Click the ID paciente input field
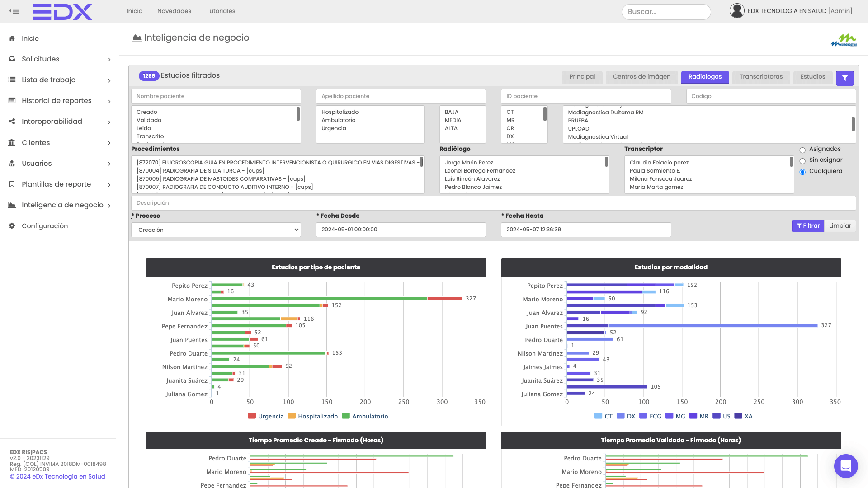 586,96
